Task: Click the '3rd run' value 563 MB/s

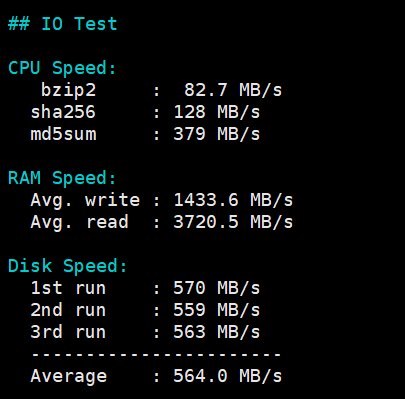Action: pos(216,332)
